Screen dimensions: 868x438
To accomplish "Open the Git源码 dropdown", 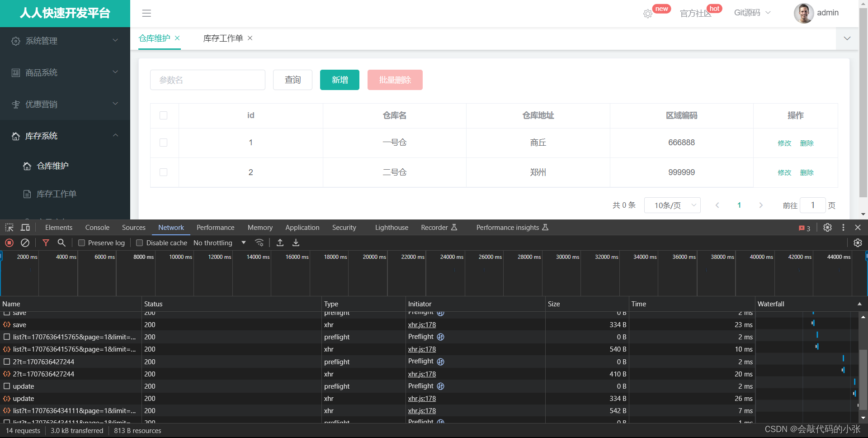I will click(x=752, y=13).
